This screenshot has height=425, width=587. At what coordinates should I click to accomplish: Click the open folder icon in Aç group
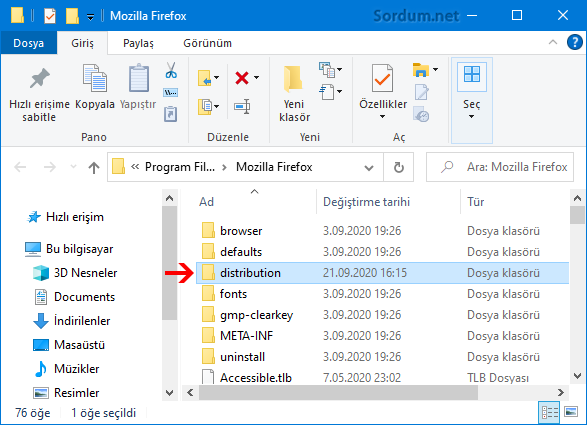click(x=421, y=70)
